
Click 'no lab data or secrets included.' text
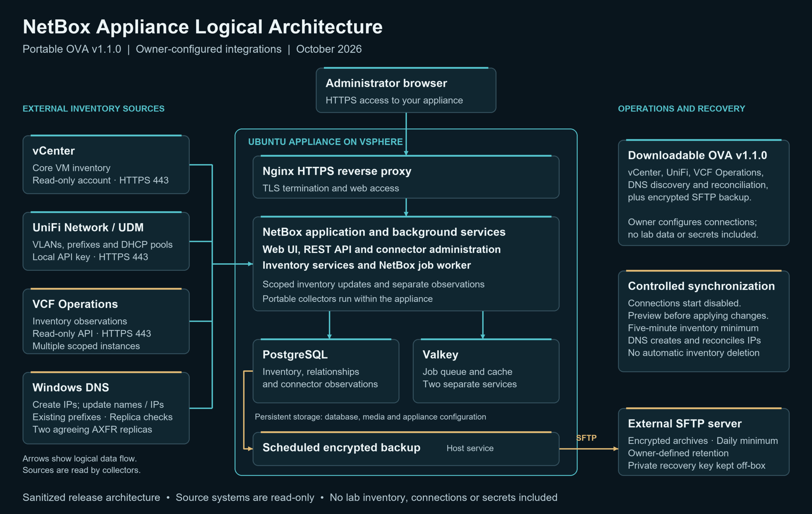pos(693,234)
